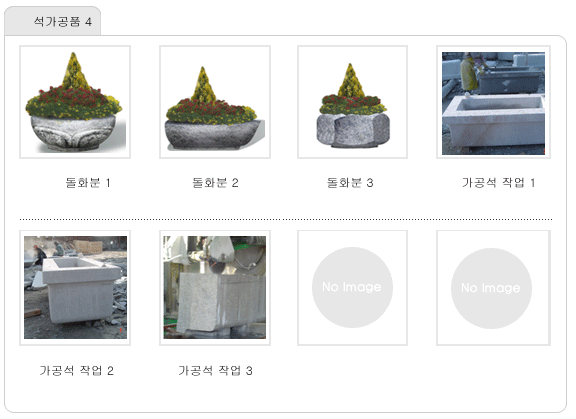Select the 돌화분 2 oval pot image
The width and height of the screenshot is (576, 419).
click(x=215, y=102)
